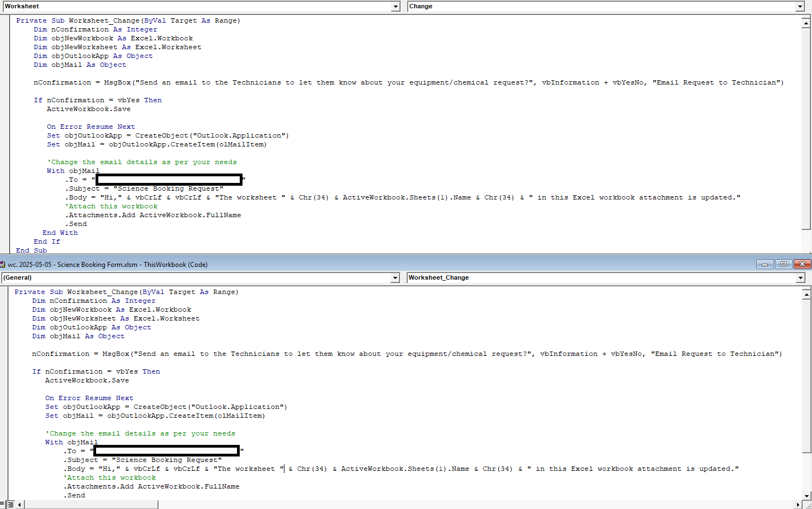
Task: Click the horizontal scroll-right arrow at bottom
Action: pyautogui.click(x=798, y=505)
